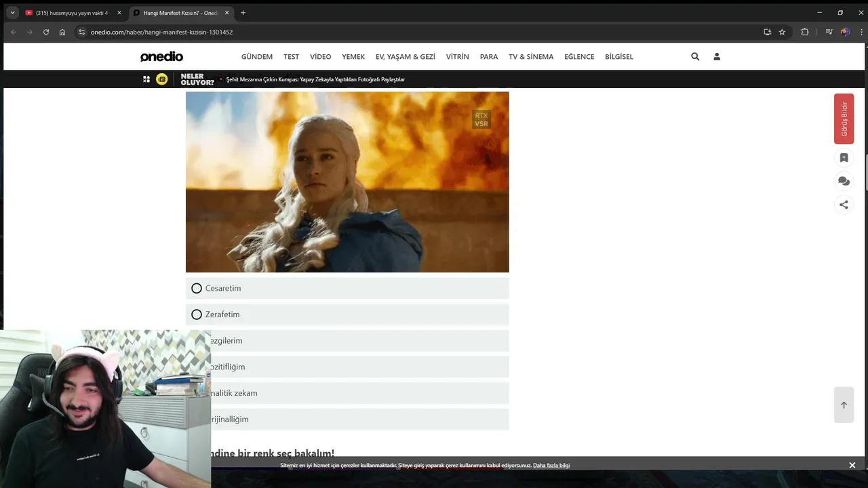
Task: Open the PARA menu item
Action: point(489,57)
